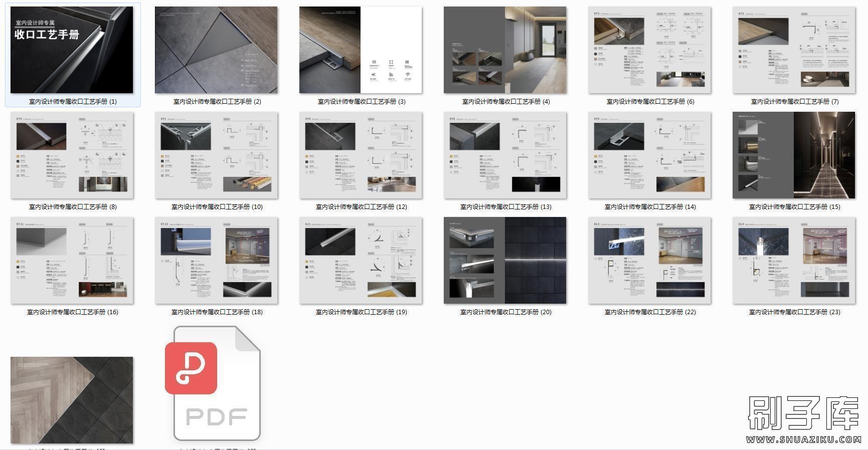Choose the image thumbnail numbered (13)
Viewport: 868px width, 450px height.
coord(505,155)
